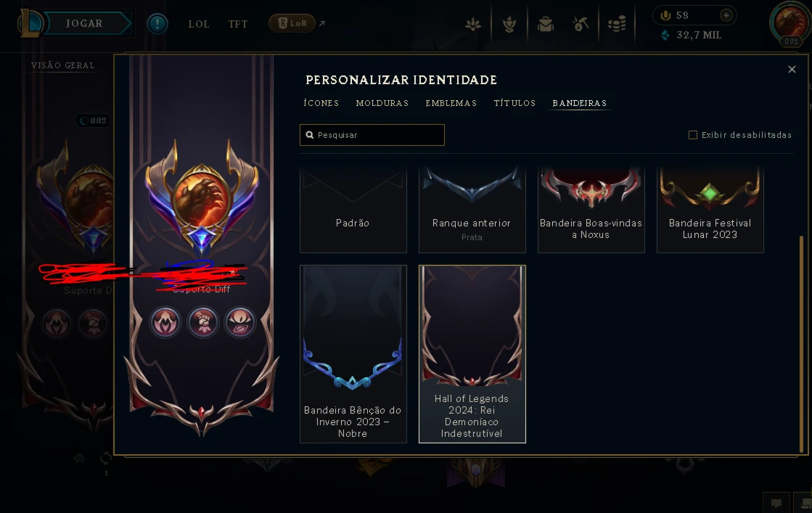Open the notifications alert icon
This screenshot has width=812, height=513.
pyautogui.click(x=157, y=23)
